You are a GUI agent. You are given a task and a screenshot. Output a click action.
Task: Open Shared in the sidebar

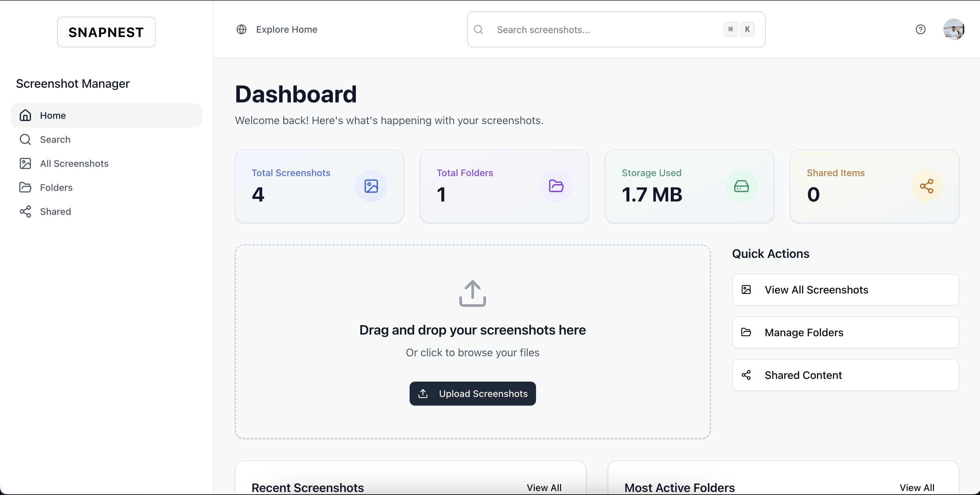pos(55,211)
